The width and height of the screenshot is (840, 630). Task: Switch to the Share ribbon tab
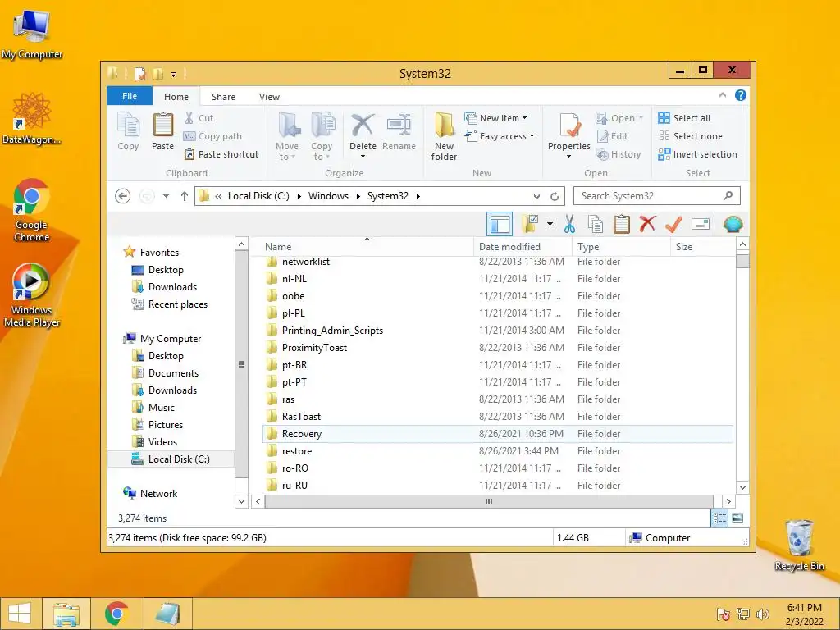click(223, 97)
